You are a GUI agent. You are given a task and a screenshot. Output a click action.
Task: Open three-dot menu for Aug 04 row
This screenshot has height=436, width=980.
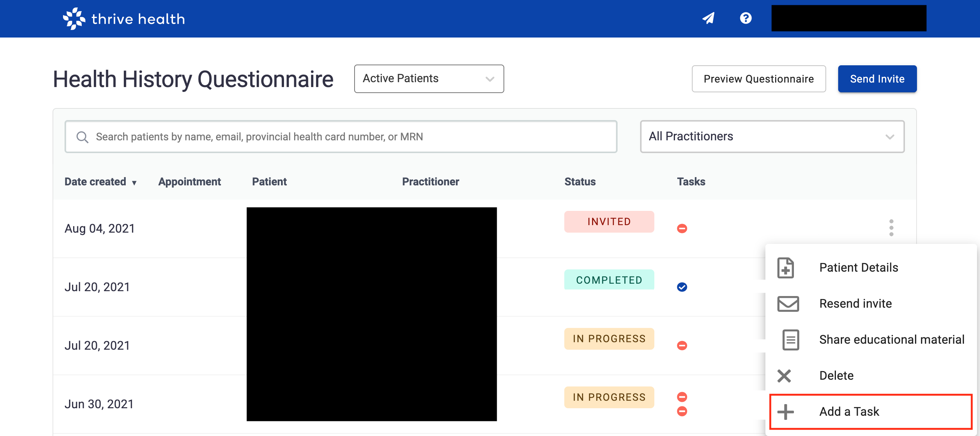(x=891, y=228)
